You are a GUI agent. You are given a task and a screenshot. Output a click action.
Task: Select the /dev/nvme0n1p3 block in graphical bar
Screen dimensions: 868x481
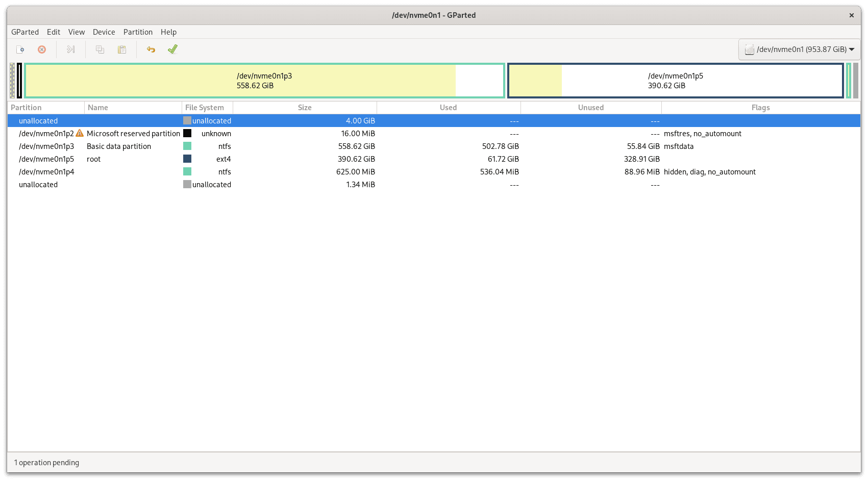pos(264,80)
